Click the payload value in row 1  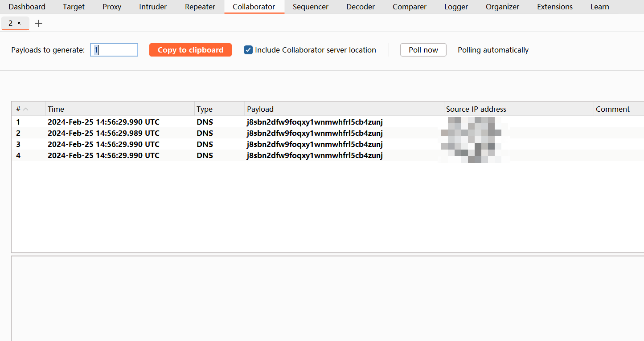click(x=315, y=122)
